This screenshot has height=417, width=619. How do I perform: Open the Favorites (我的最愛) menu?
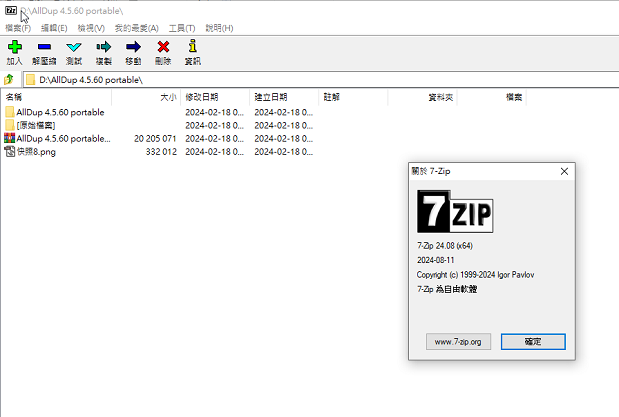(137, 28)
